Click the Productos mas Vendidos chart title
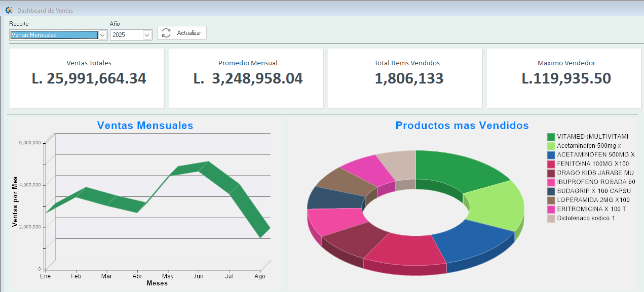The height and width of the screenshot is (292, 644). (x=462, y=126)
